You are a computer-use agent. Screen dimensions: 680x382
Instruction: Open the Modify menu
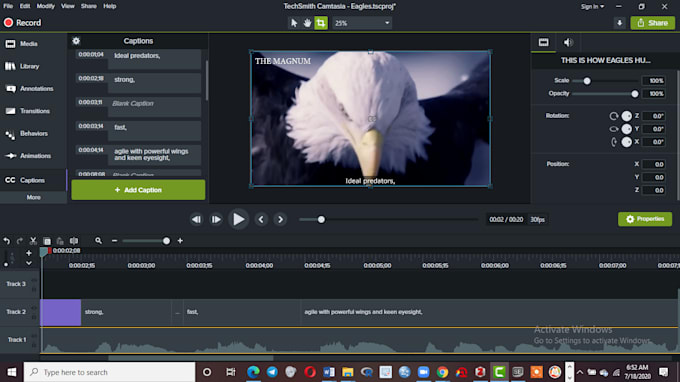(46, 6)
